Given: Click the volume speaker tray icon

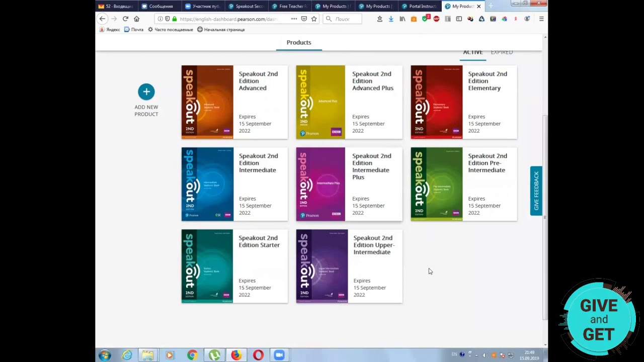Looking at the screenshot, I should click(485, 355).
